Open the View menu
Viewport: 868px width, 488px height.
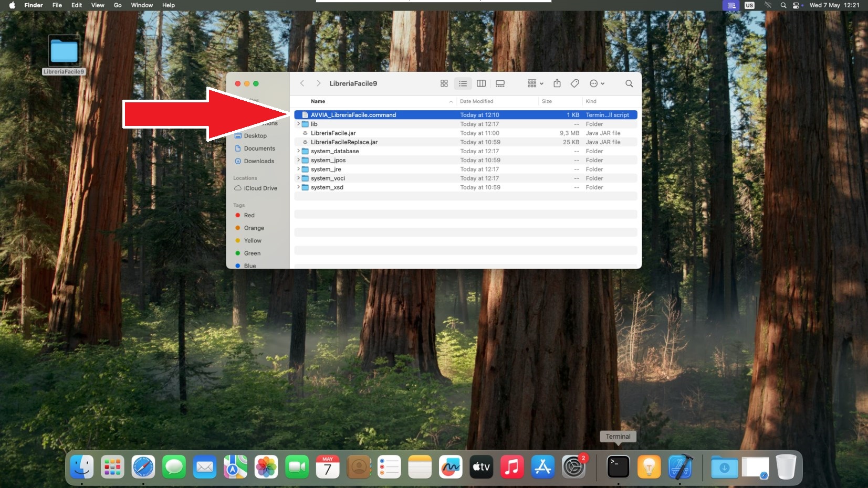(x=98, y=5)
